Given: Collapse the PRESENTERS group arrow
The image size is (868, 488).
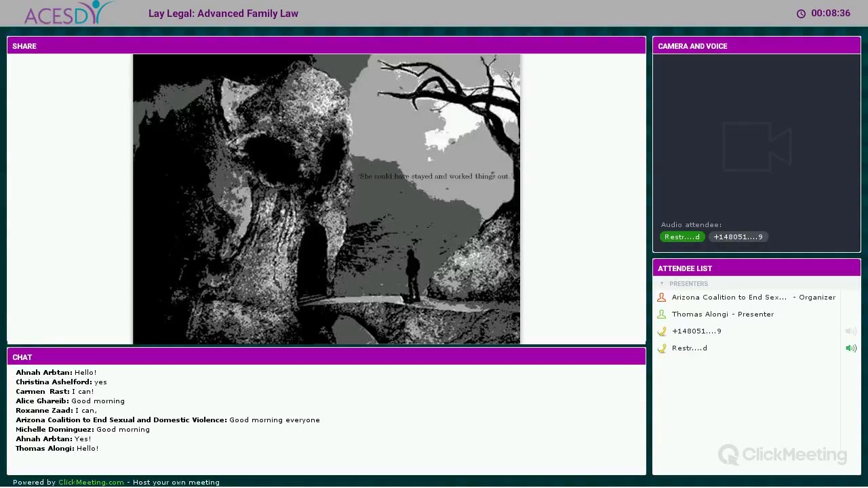Looking at the screenshot, I should point(662,284).
